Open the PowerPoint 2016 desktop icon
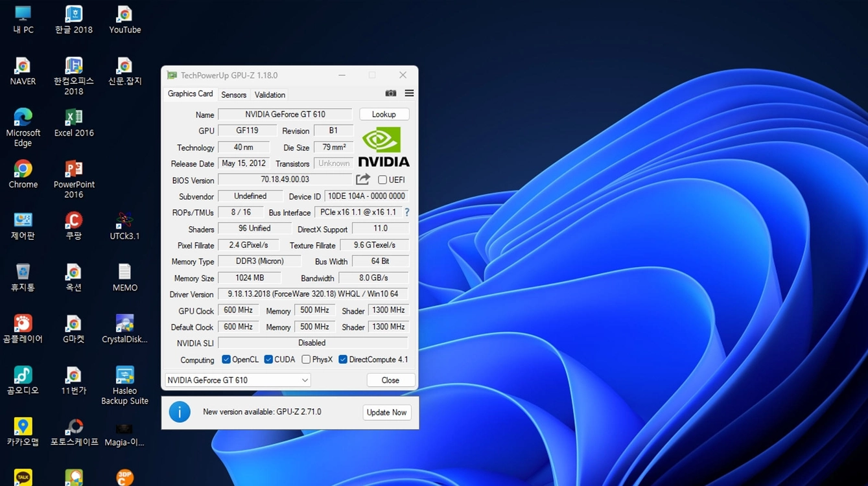The width and height of the screenshot is (868, 486). pos(73,179)
